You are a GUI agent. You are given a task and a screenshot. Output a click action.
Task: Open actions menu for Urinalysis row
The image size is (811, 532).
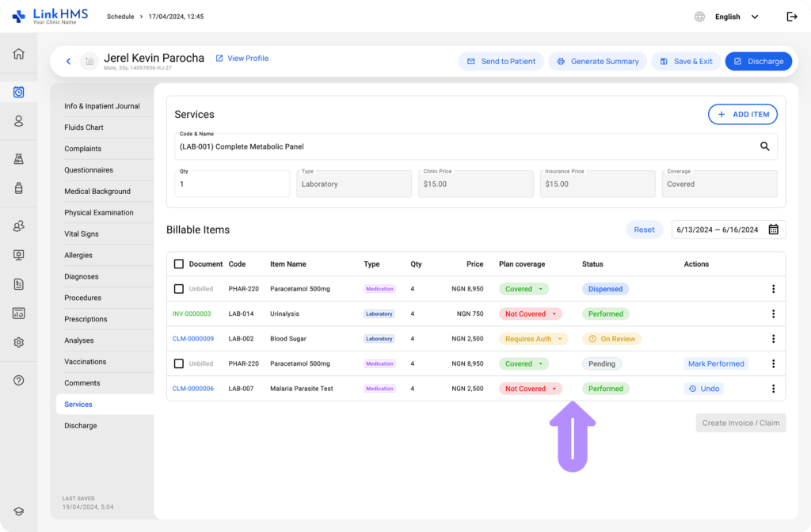(x=773, y=313)
